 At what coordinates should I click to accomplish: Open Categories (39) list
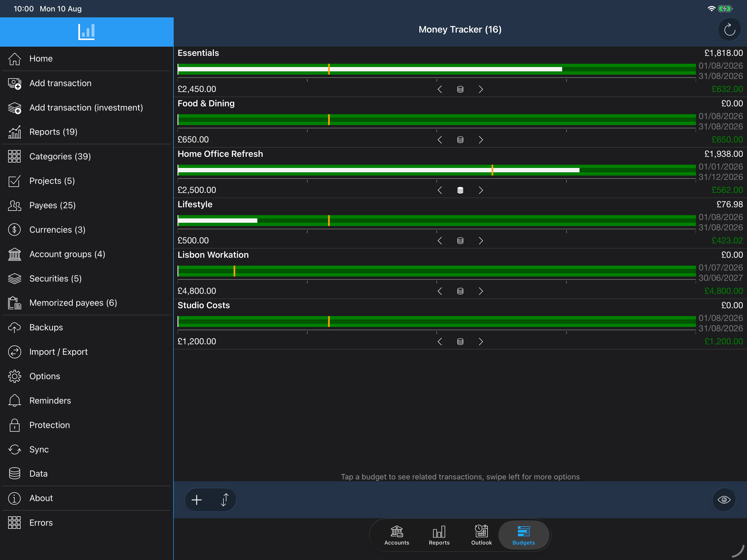pyautogui.click(x=86, y=156)
